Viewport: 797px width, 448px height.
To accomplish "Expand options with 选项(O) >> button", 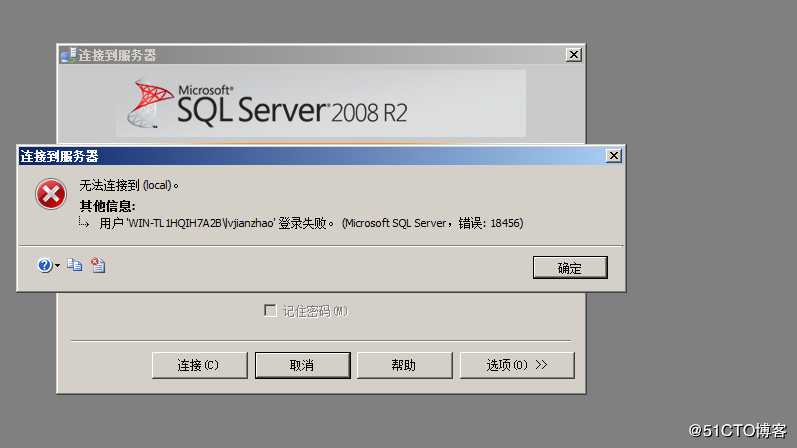I will (x=517, y=365).
